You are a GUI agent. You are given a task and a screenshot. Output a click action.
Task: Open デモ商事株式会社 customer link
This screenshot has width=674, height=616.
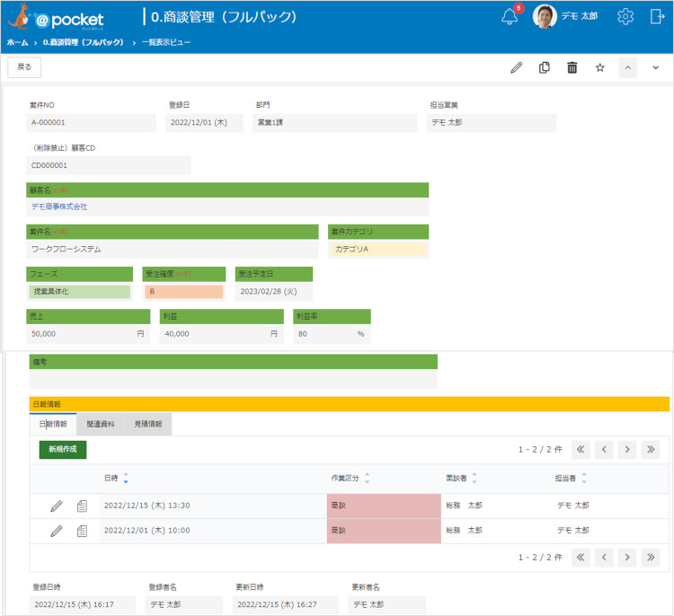click(59, 207)
